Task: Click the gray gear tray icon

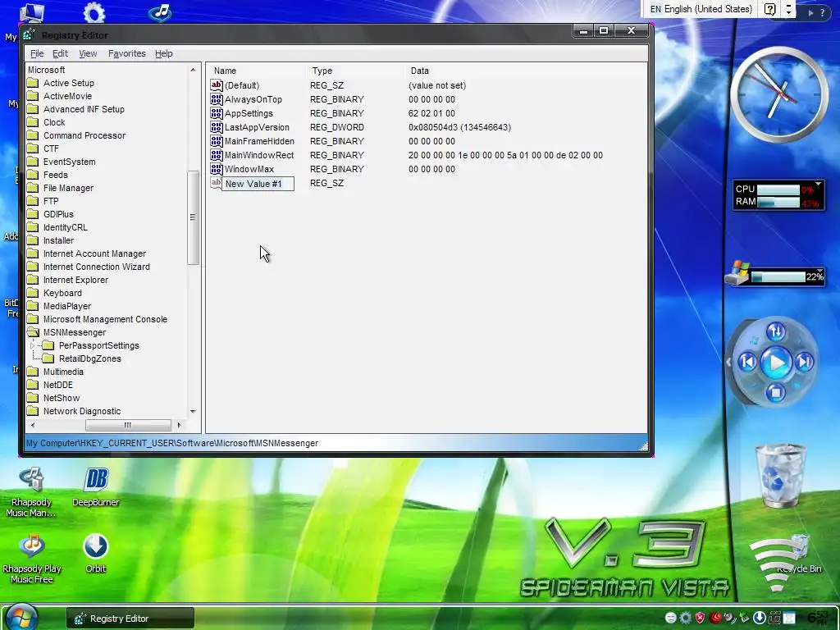Action: tap(685, 618)
